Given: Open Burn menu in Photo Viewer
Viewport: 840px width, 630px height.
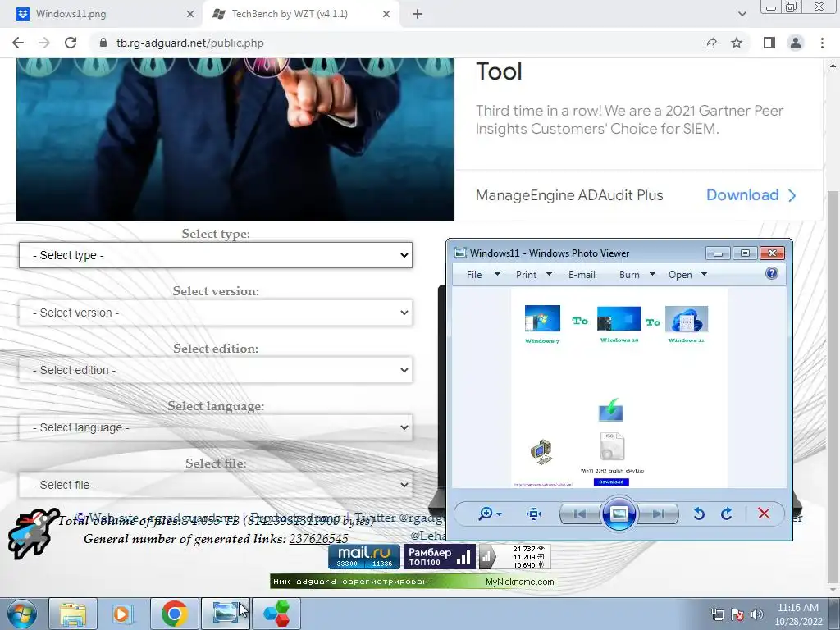Looking at the screenshot, I should click(637, 274).
